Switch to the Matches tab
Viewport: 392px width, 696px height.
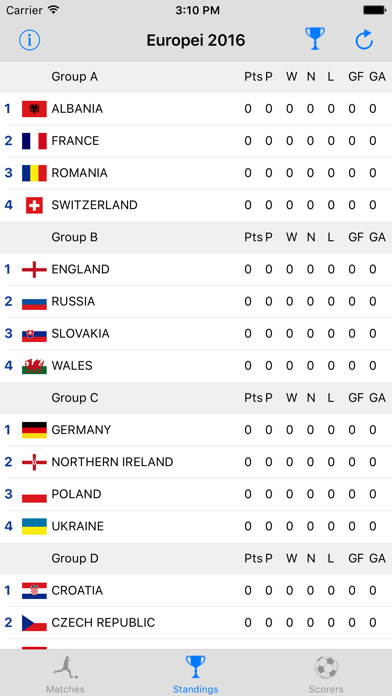pyautogui.click(x=65, y=674)
